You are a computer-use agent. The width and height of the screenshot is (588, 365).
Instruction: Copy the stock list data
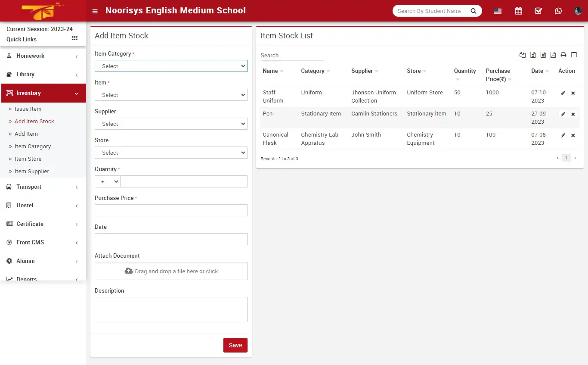pyautogui.click(x=523, y=55)
